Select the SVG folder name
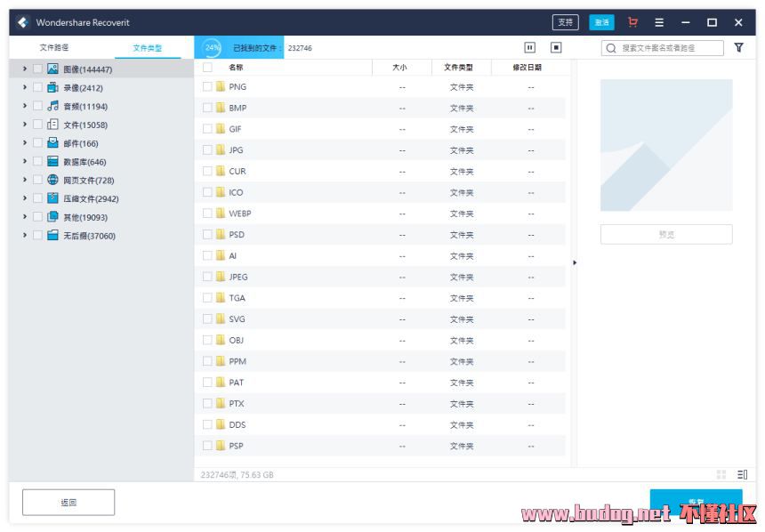The width and height of the screenshot is (765, 532). pyautogui.click(x=238, y=318)
